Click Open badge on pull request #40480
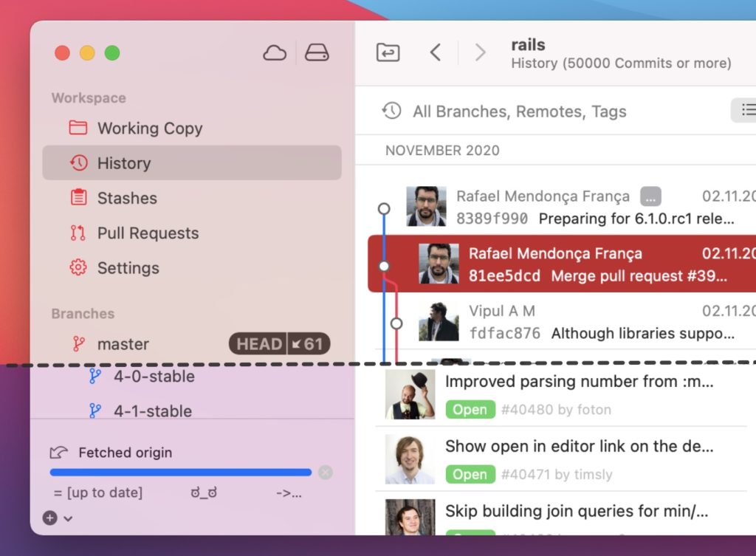This screenshot has height=556, width=756. point(470,409)
